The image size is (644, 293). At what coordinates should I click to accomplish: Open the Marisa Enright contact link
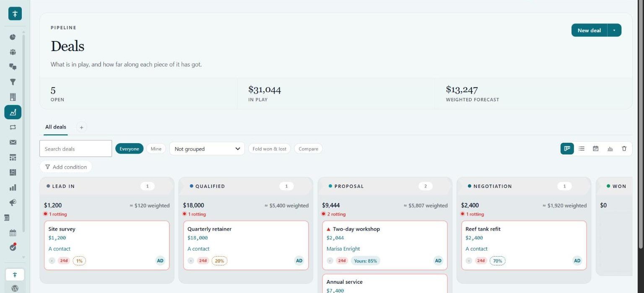343,249
